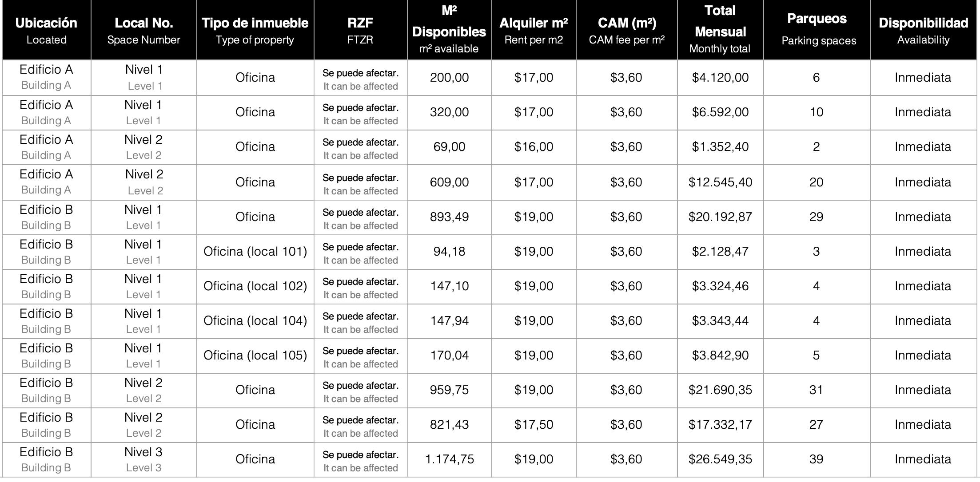Screen dimensions: 980x482
Task: Select the $16,00 rent cell
Action: click(534, 147)
